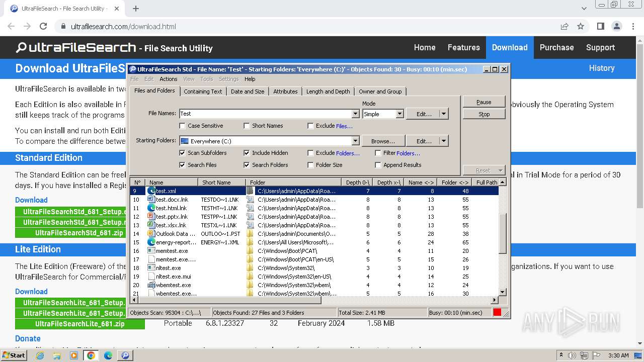
Task: Open arrow beside File Names Edit button
Action: (444, 114)
